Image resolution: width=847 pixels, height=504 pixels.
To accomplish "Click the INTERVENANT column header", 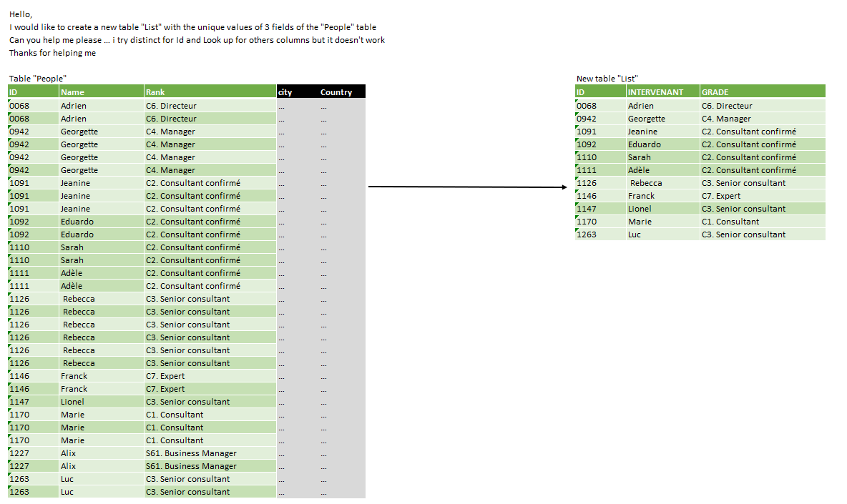I will [x=663, y=92].
